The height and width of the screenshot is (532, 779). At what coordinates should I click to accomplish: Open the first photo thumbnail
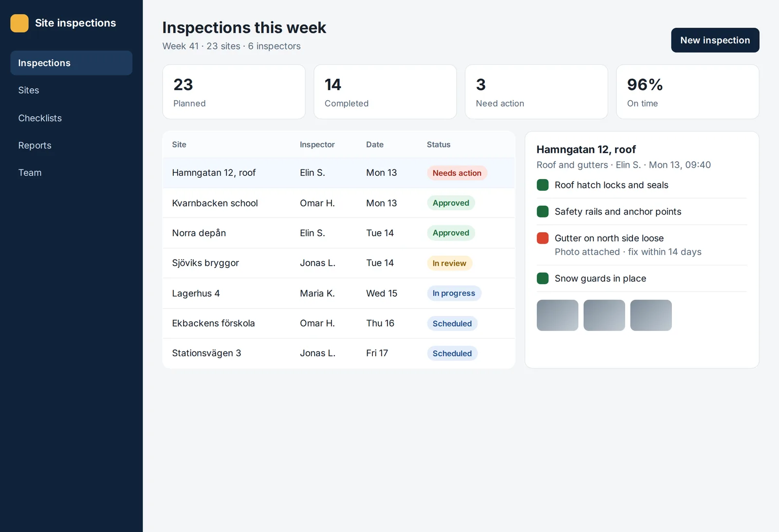tap(557, 315)
